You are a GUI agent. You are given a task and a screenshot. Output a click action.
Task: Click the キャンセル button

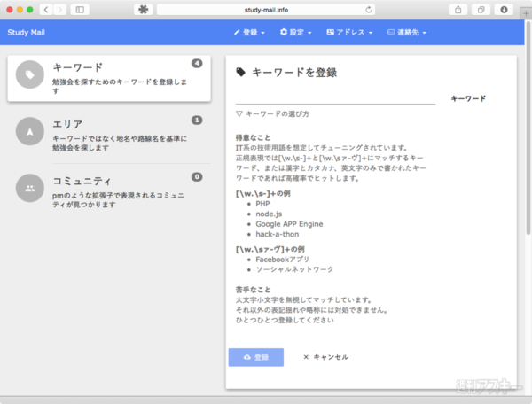click(x=326, y=357)
